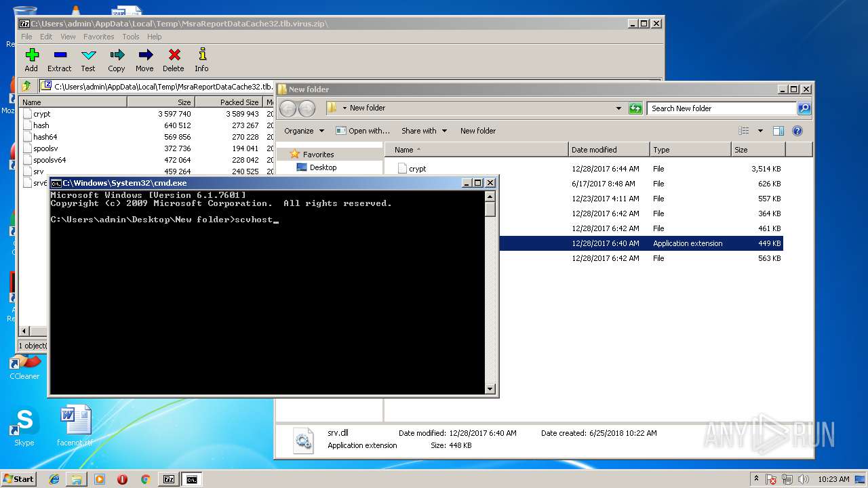Screen dimensions: 868x488
Task: Open 7-Zip View menu
Action: point(68,37)
